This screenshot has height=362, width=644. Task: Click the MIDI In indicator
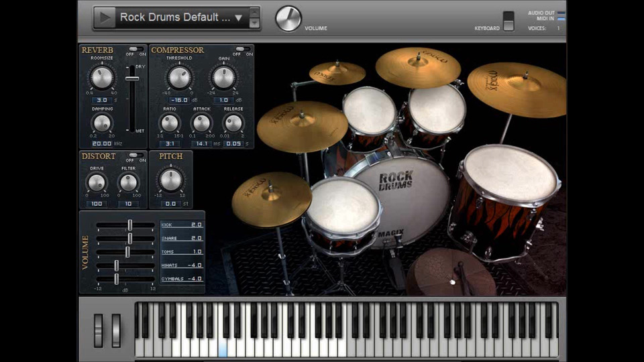561,19
